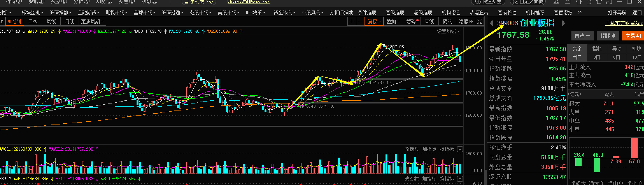The image size is (644, 185).
Task: Select 5日 fund flow range
Action: (x=617, y=57)
